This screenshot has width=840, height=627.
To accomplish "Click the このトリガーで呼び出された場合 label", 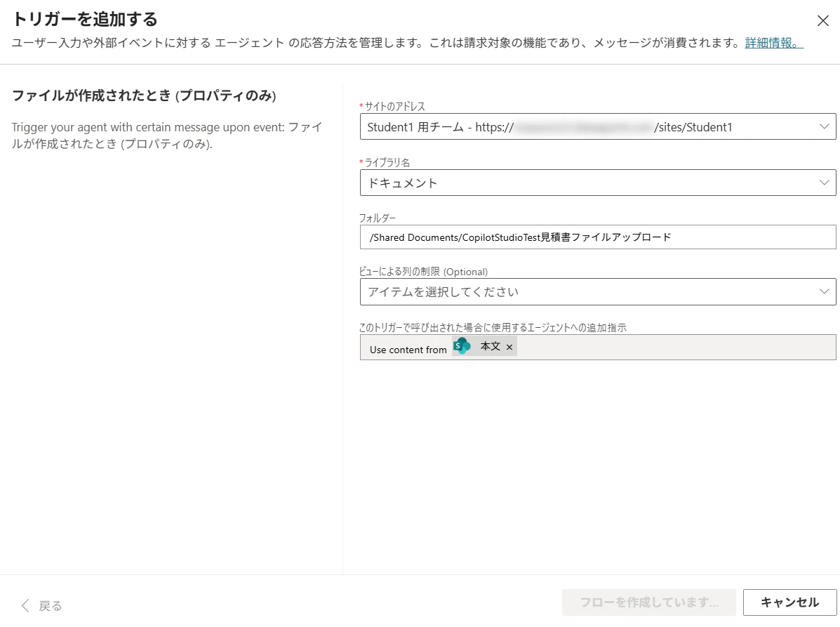I will click(x=493, y=327).
